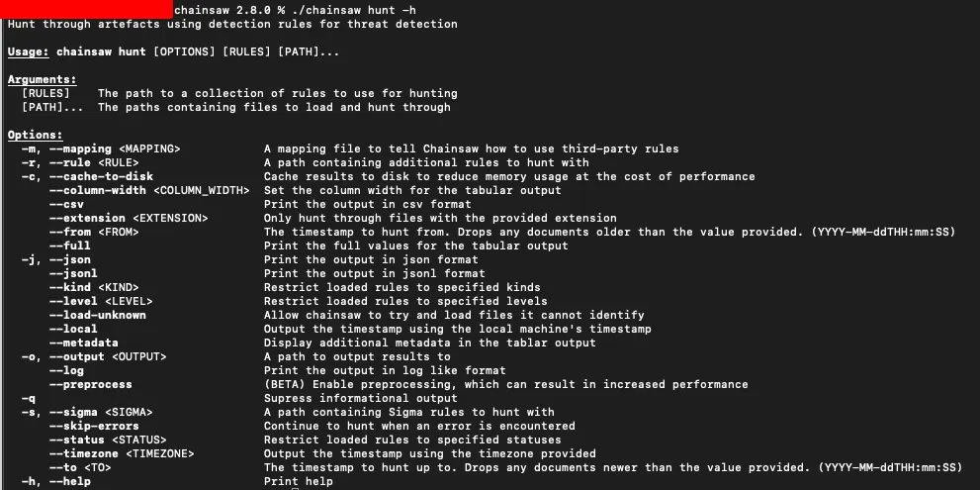Viewport: 980px width, 490px height.
Task: Click the '--csv' option flag
Action: tap(66, 204)
